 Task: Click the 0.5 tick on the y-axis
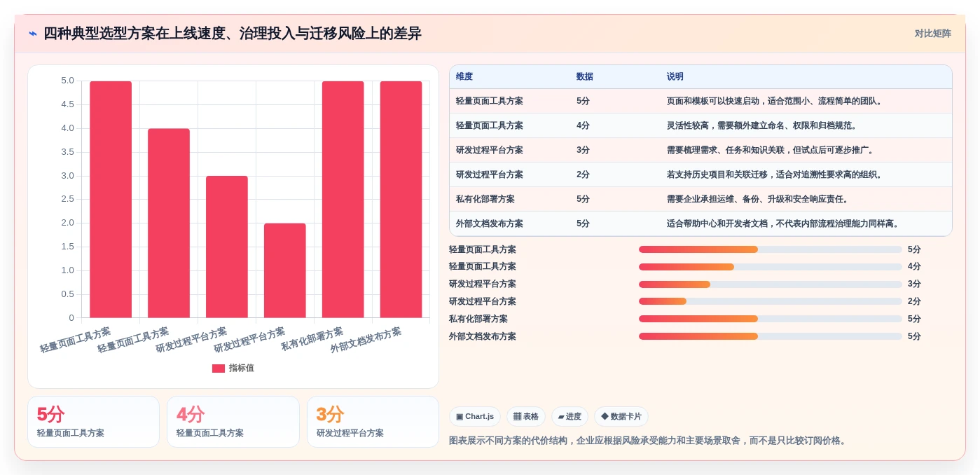pos(67,294)
